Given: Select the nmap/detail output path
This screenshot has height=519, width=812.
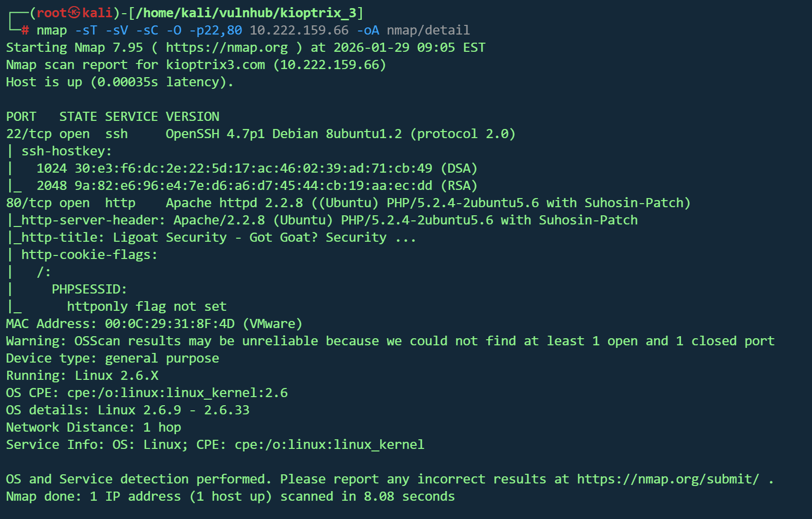Looking at the screenshot, I should [428, 30].
